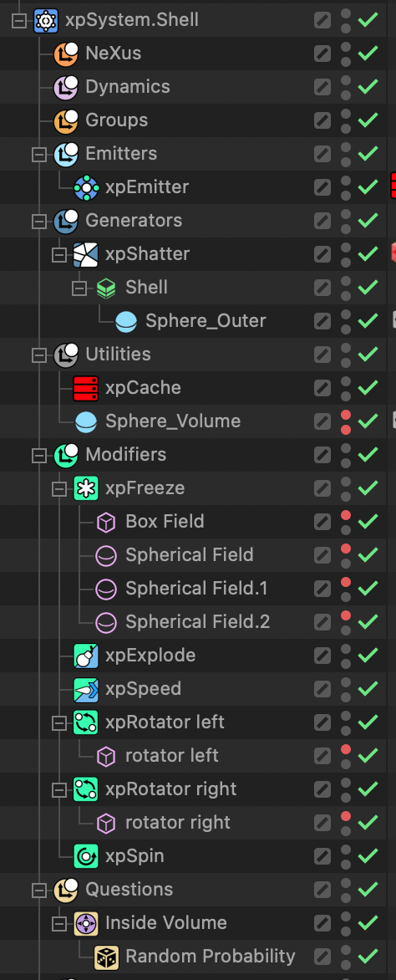Collapse the xpSystem.Shell root
396x980 pixels.
point(19,20)
